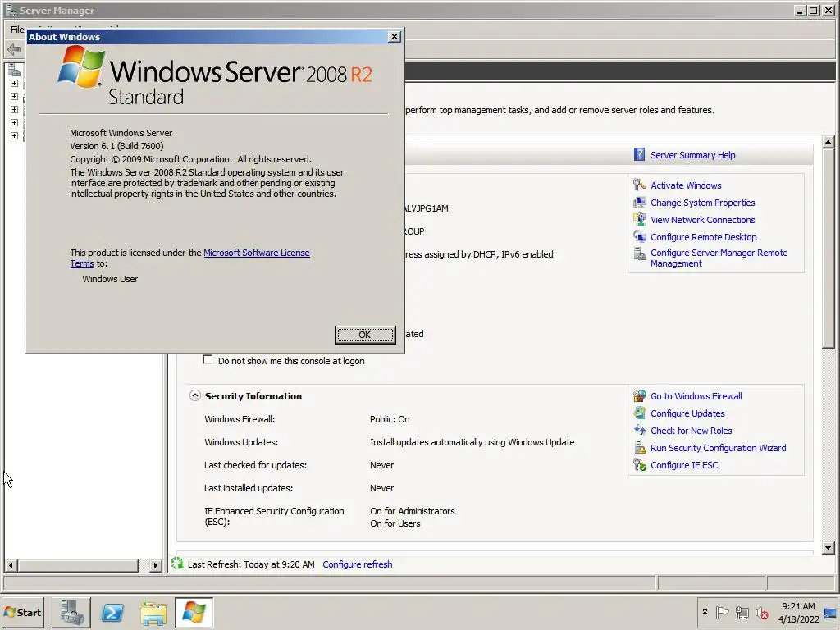Click the Configure refresh link

pyautogui.click(x=358, y=564)
